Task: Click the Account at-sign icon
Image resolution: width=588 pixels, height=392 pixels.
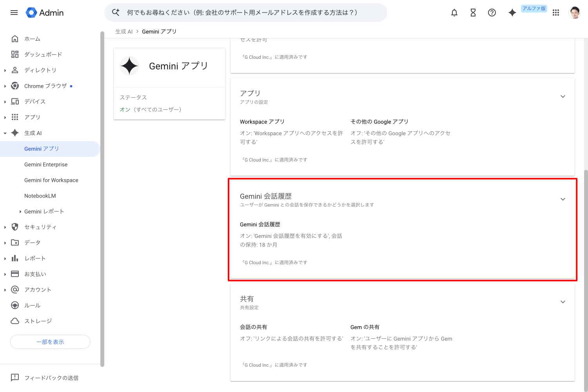Action: pos(15,290)
